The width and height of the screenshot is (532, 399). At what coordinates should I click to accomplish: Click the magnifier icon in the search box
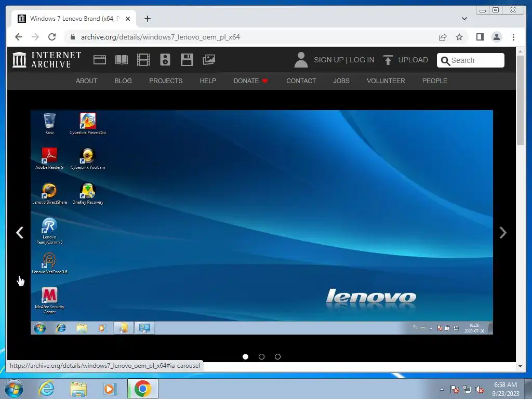445,61
